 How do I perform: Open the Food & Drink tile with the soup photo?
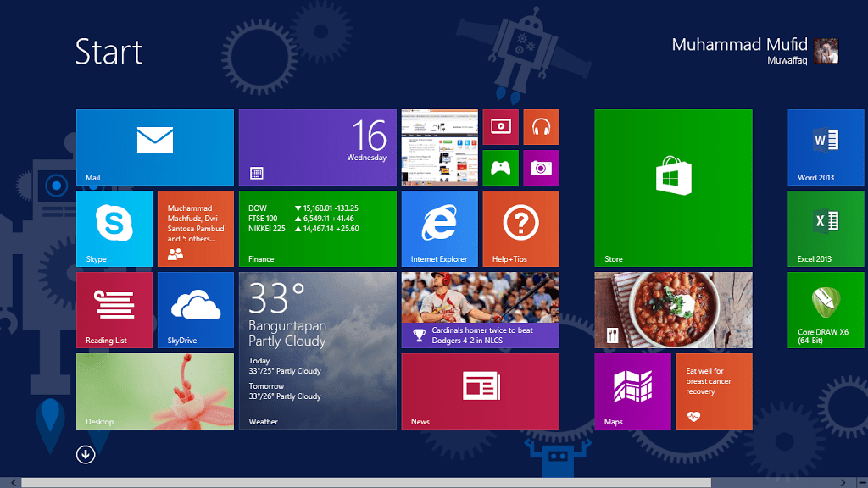coord(673,310)
